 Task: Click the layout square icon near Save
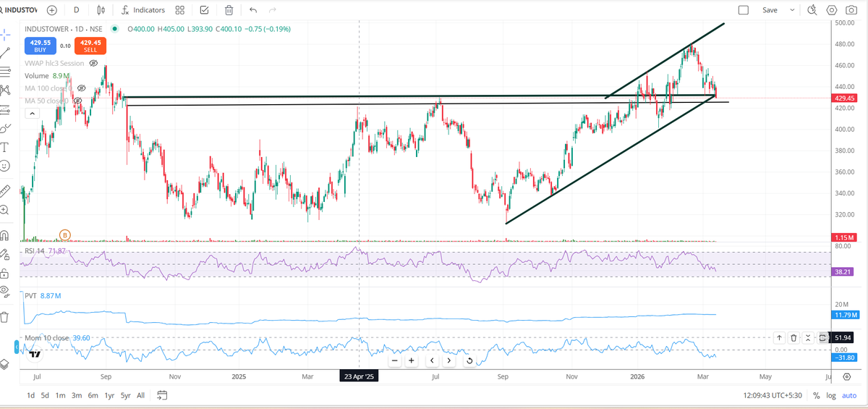click(x=744, y=10)
